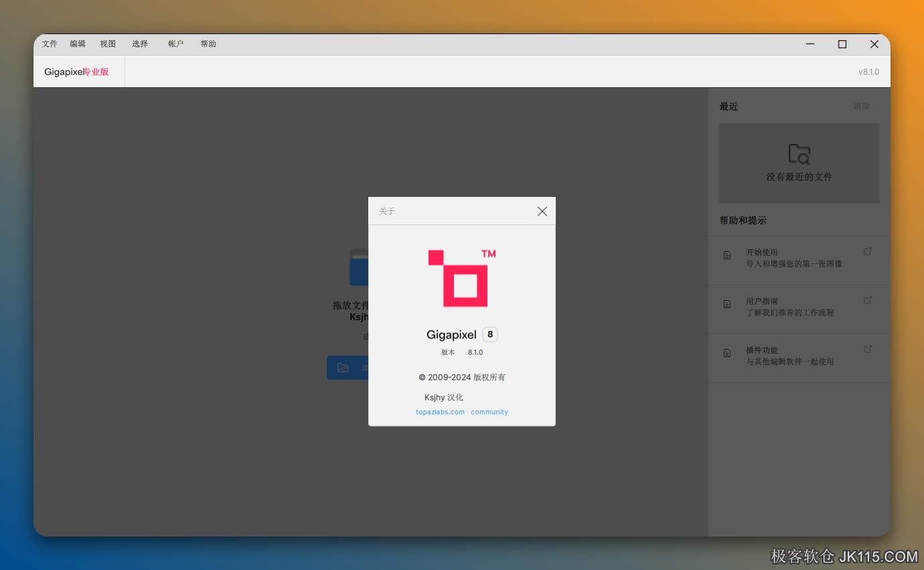
Task: Open the topazlabs.com link
Action: pyautogui.click(x=440, y=412)
